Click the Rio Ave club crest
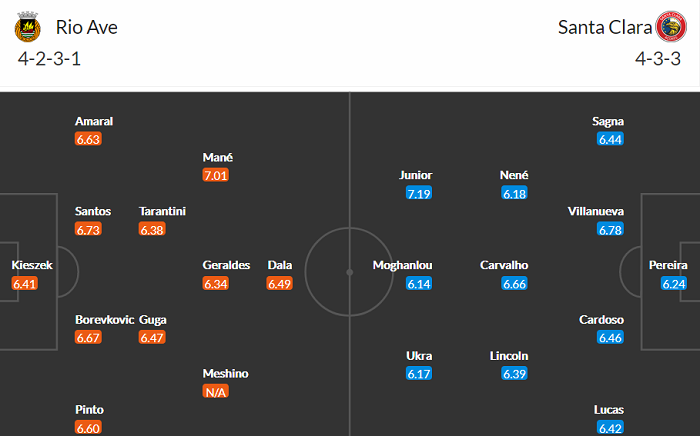Image resolution: width=700 pixels, height=436 pixels. pyautogui.click(x=28, y=27)
